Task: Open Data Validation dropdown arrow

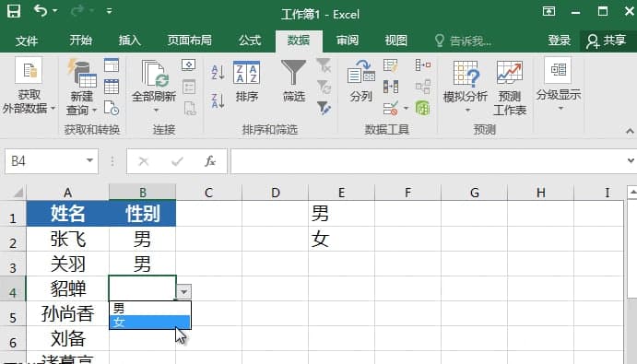Action: coord(406,109)
